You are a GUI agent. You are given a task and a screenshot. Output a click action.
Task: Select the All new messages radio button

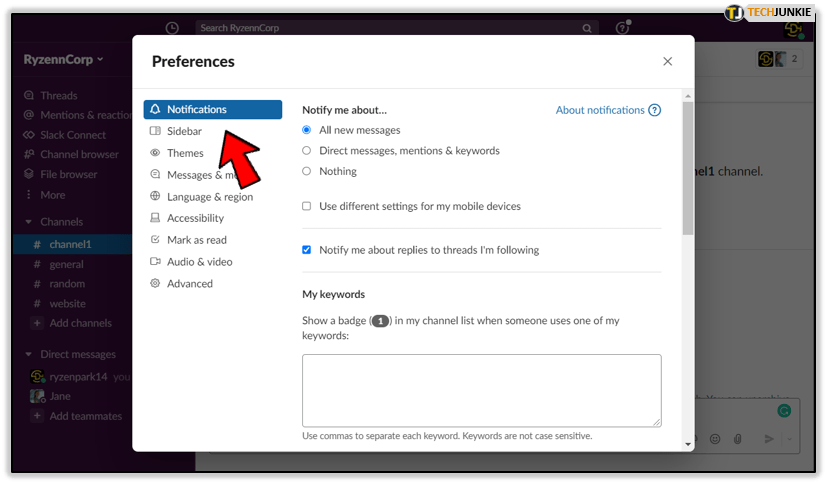307,130
